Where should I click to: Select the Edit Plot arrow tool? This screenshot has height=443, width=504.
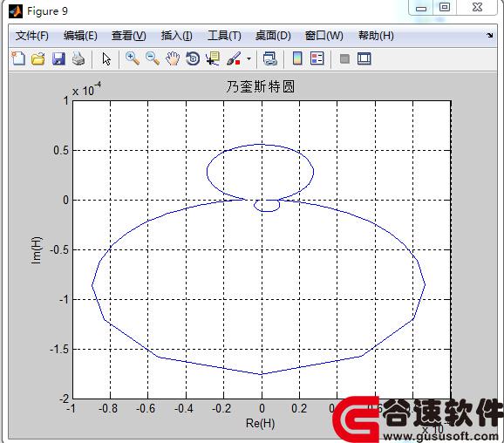[106, 59]
